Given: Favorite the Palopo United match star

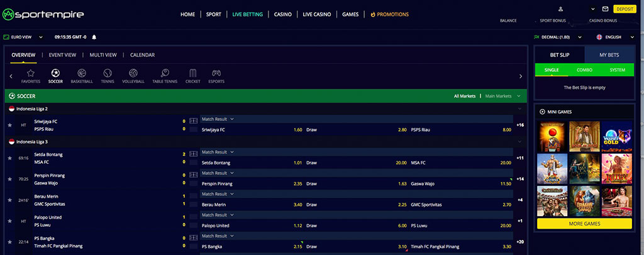Looking at the screenshot, I should pyautogui.click(x=10, y=221).
